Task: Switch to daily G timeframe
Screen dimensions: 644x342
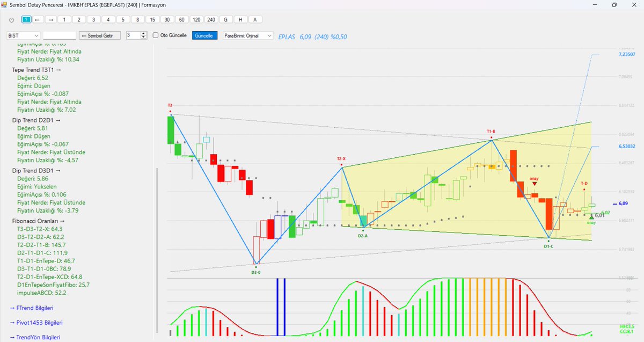Action: point(225,19)
